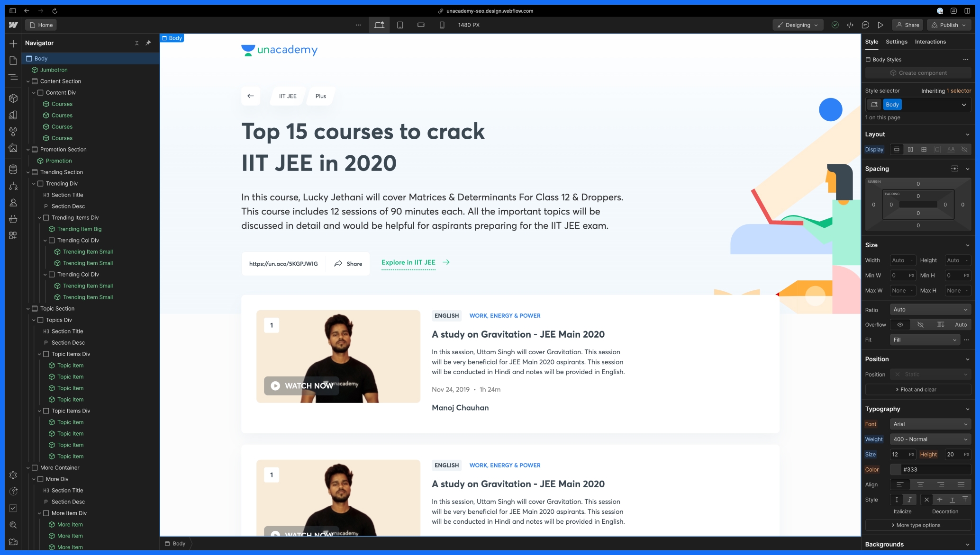980x555 pixels.
Task: Select center text alignment
Action: [x=920, y=484]
